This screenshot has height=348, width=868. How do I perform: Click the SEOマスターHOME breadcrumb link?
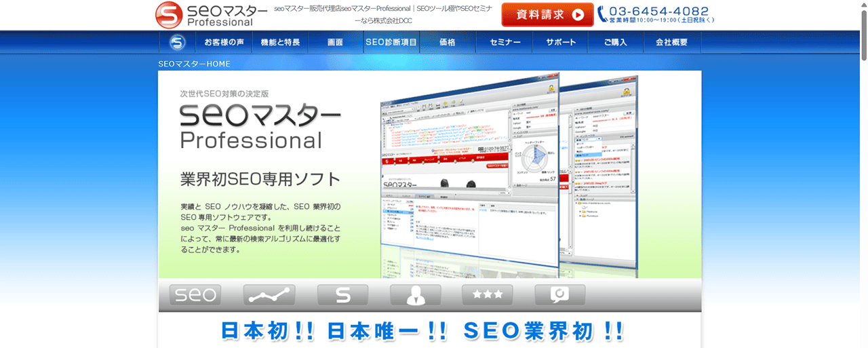point(194,64)
